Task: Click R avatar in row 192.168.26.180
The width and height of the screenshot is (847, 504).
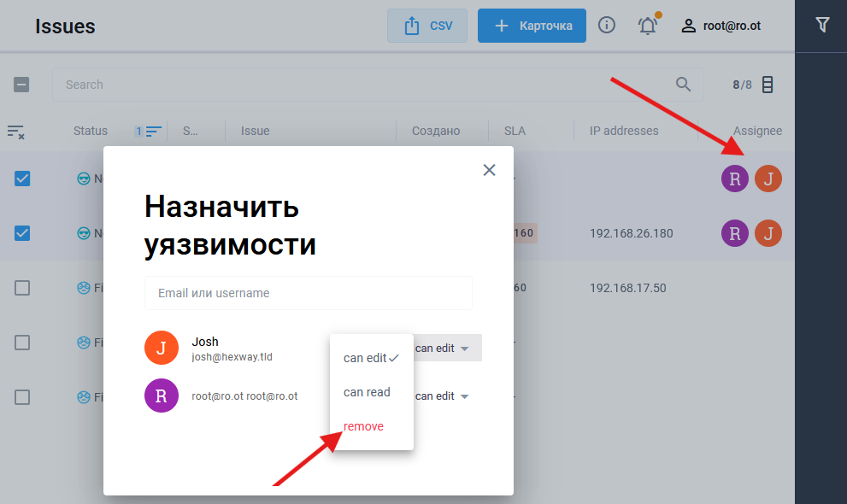Action: [735, 233]
